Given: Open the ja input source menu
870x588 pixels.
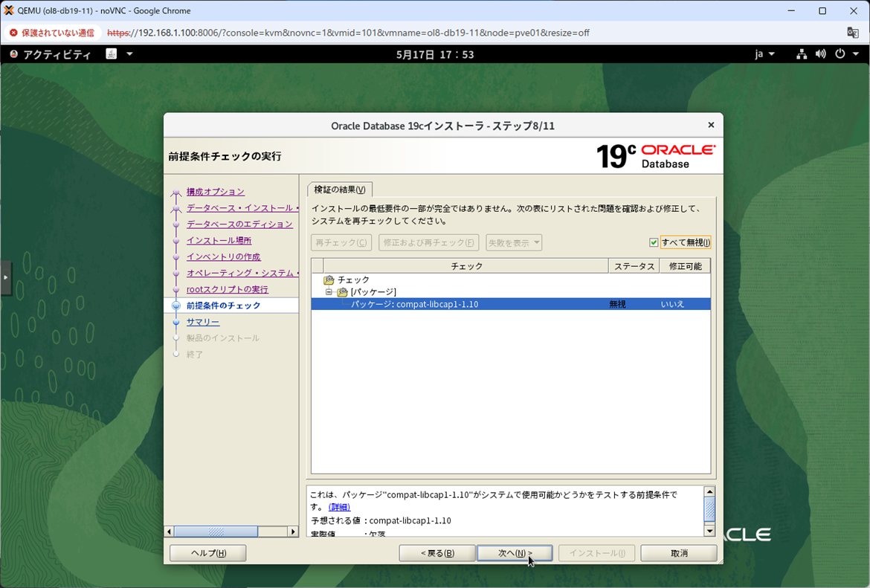Looking at the screenshot, I should pyautogui.click(x=764, y=54).
